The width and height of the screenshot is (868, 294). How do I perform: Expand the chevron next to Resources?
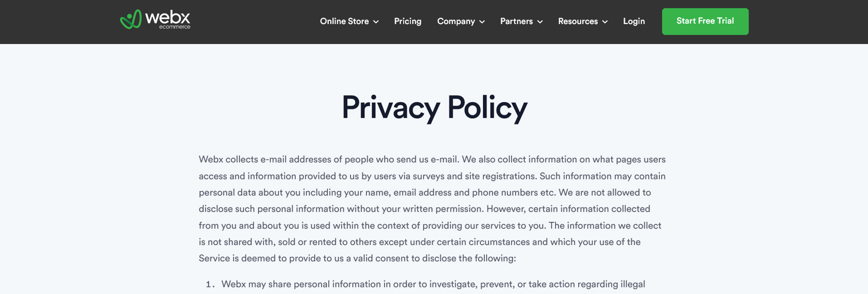click(605, 22)
